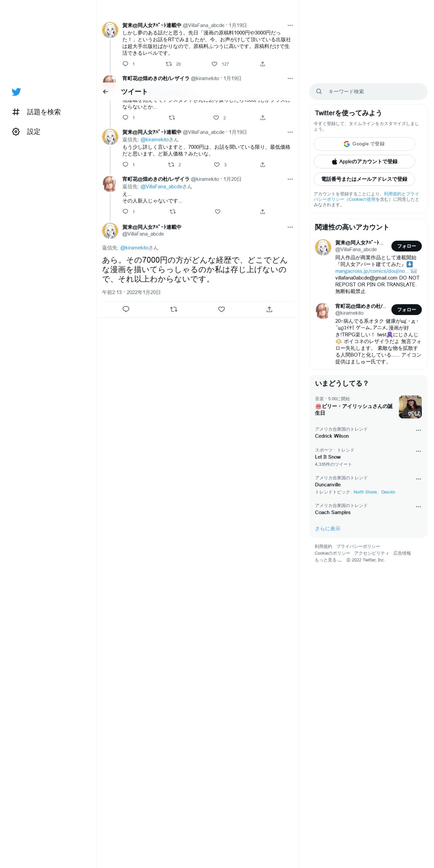Open more options on the main tweet
The height and width of the screenshot is (868, 434).
[290, 227]
